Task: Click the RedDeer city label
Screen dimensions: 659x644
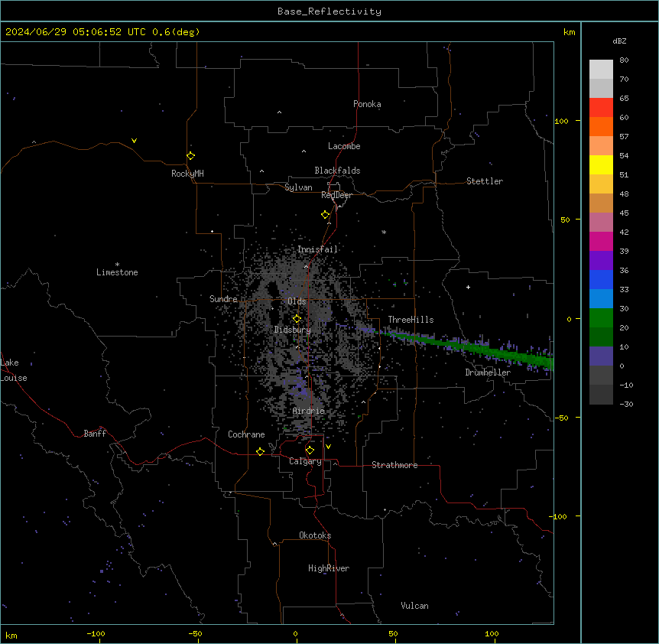Action: (336, 195)
